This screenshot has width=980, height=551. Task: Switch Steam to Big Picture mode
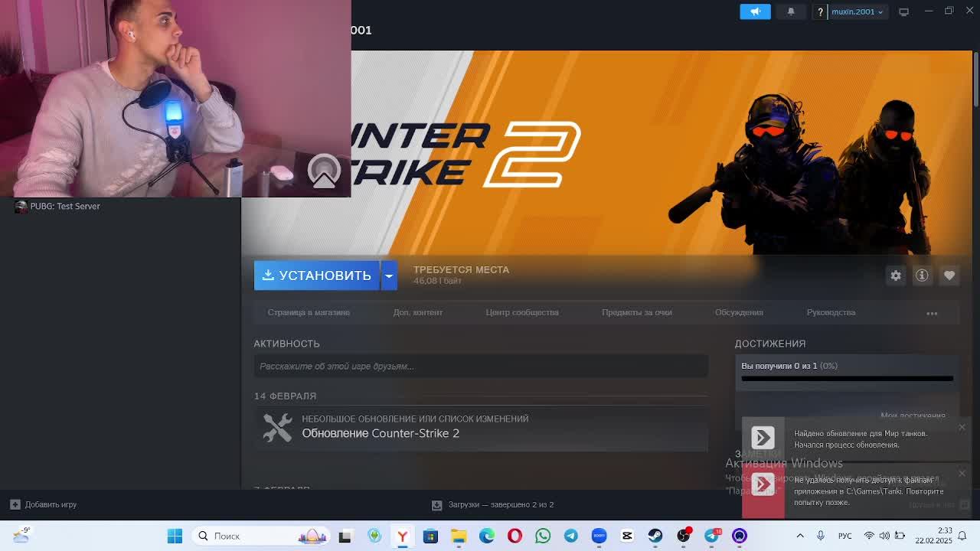pyautogui.click(x=903, y=11)
